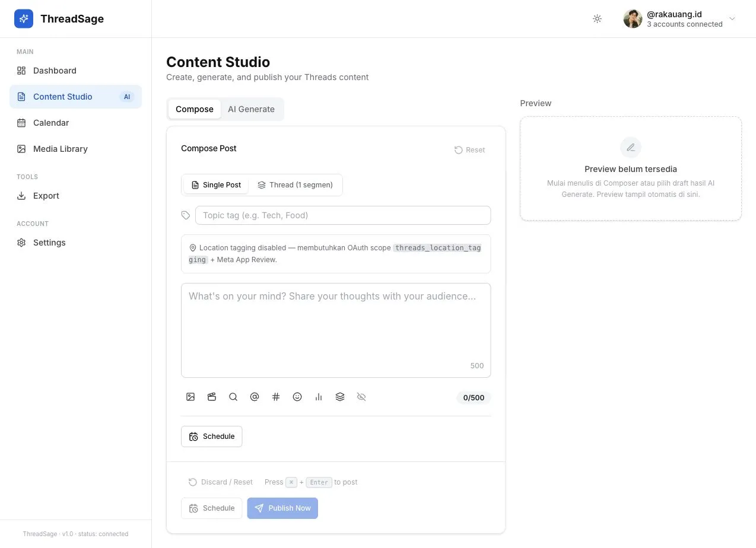Focus the Topic tag input field

pos(343,215)
